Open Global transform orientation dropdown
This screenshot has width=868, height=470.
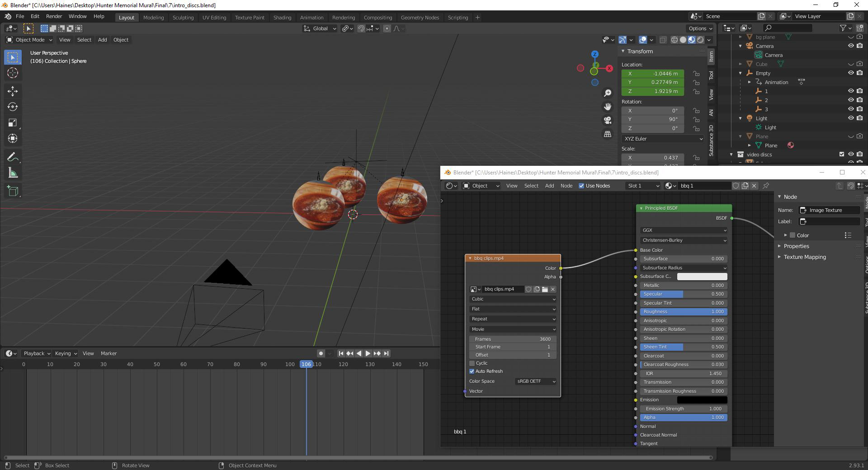click(320, 28)
